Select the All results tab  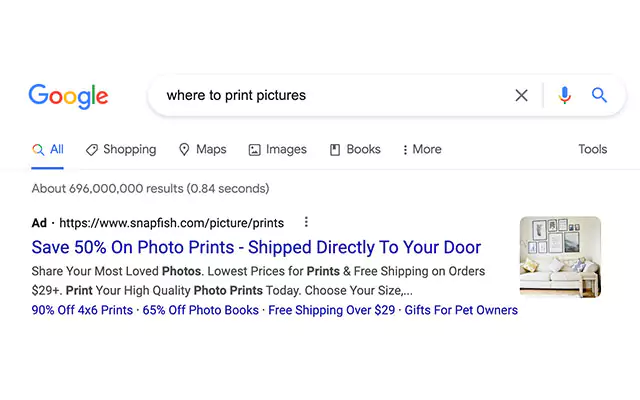pyautogui.click(x=48, y=150)
